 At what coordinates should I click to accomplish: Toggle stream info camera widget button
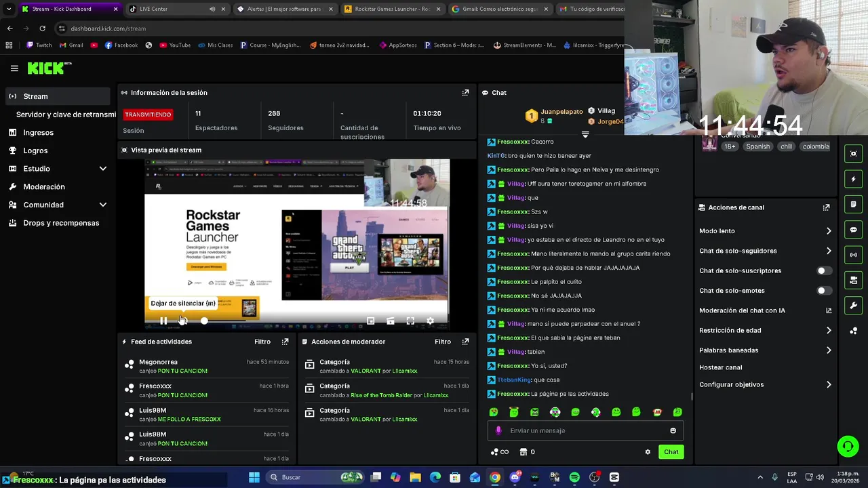854,280
